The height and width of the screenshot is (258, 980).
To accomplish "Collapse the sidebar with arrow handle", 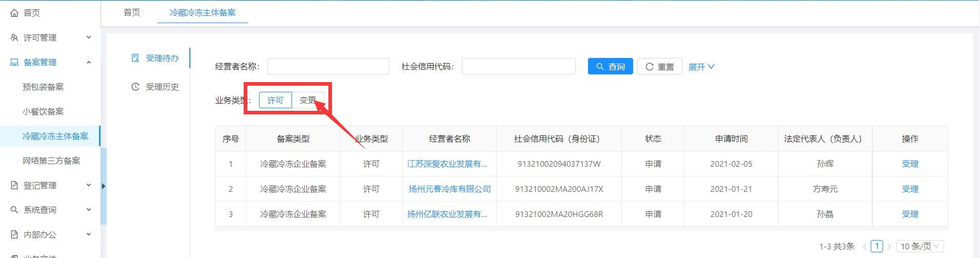I will pyautogui.click(x=104, y=186).
